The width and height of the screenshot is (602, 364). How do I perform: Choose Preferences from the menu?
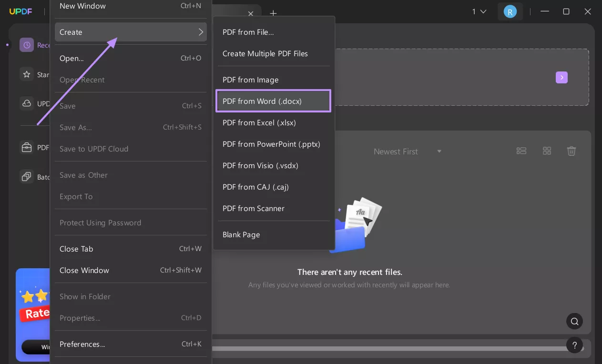point(82,344)
